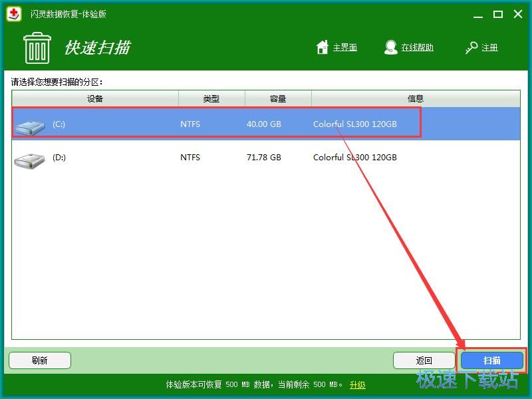Click the C: drive disk icon
Screen dimensions: 532x399
(x=29, y=126)
